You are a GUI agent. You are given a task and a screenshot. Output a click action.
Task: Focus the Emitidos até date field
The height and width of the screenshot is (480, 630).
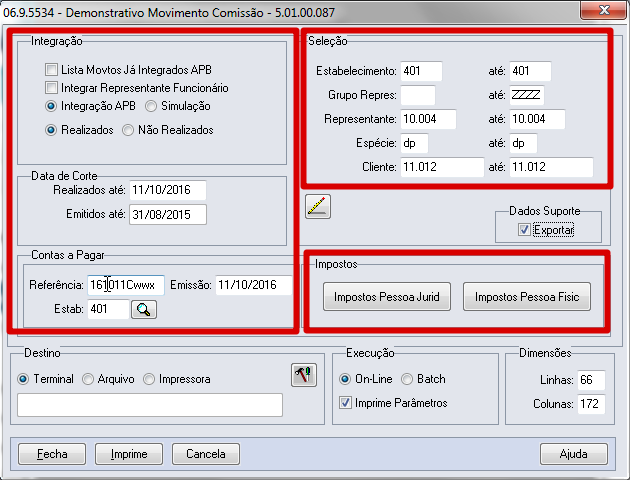[168, 214]
